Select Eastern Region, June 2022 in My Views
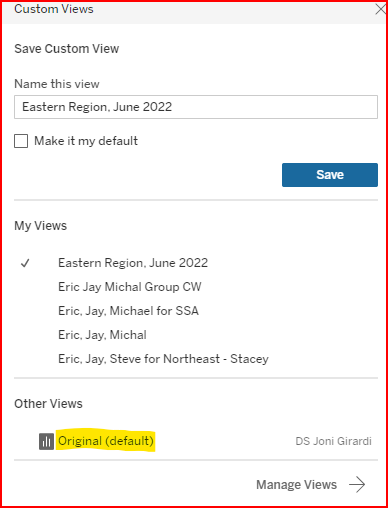This screenshot has width=388, height=508. (x=133, y=263)
